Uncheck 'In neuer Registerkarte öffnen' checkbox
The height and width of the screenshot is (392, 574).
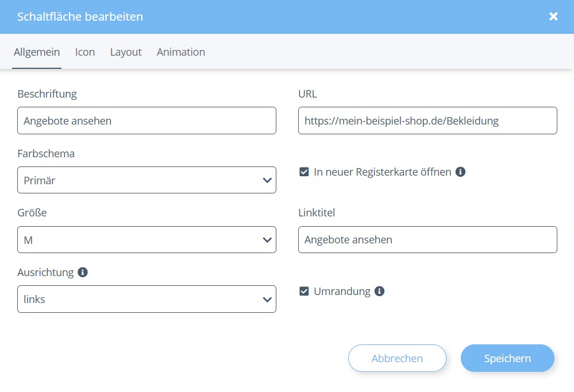(x=305, y=172)
